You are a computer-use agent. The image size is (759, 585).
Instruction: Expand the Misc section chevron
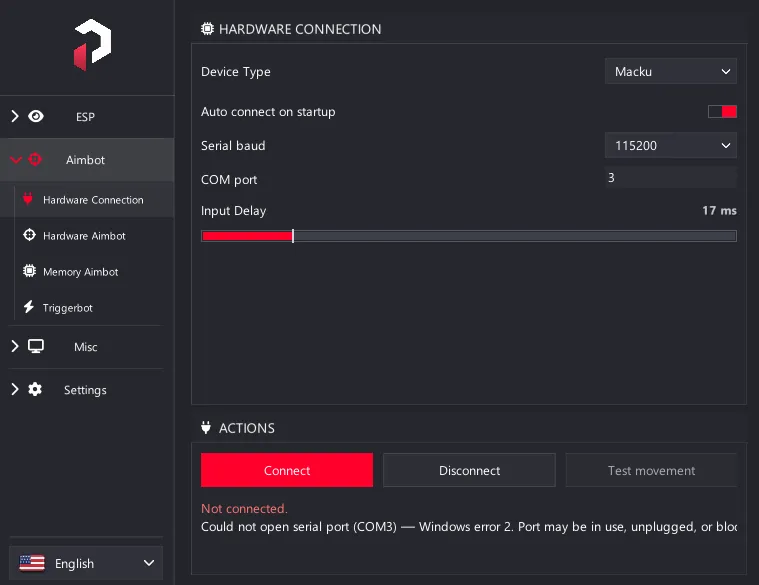point(15,346)
